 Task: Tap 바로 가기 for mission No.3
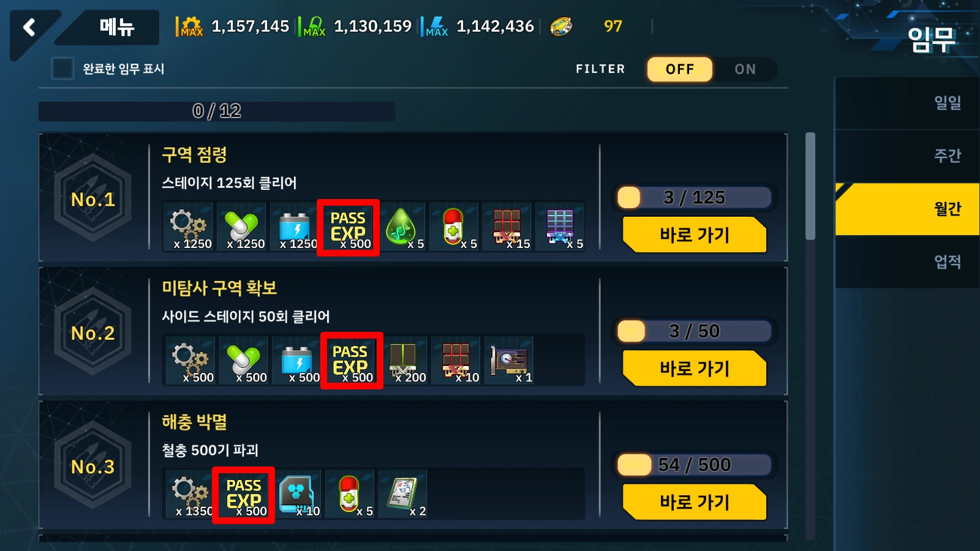[x=695, y=503]
